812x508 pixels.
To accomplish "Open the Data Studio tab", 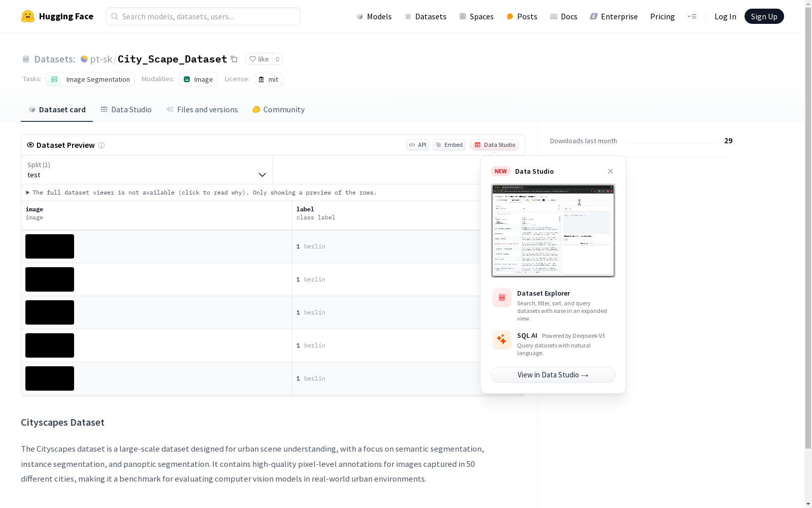I will 126,110.
